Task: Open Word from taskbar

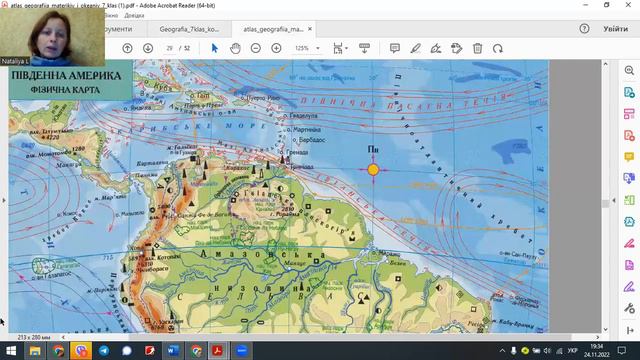Action: click(x=173, y=351)
